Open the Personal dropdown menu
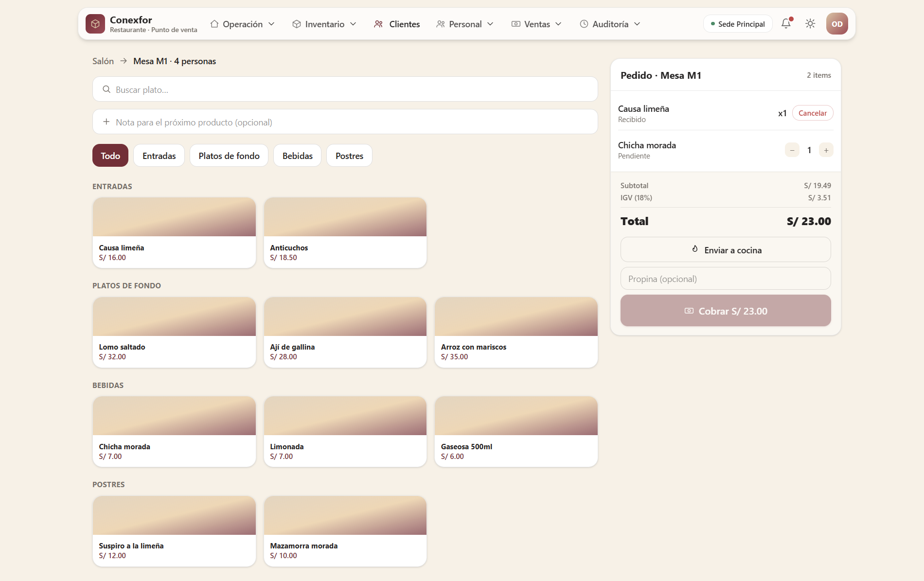924x581 pixels. (465, 24)
